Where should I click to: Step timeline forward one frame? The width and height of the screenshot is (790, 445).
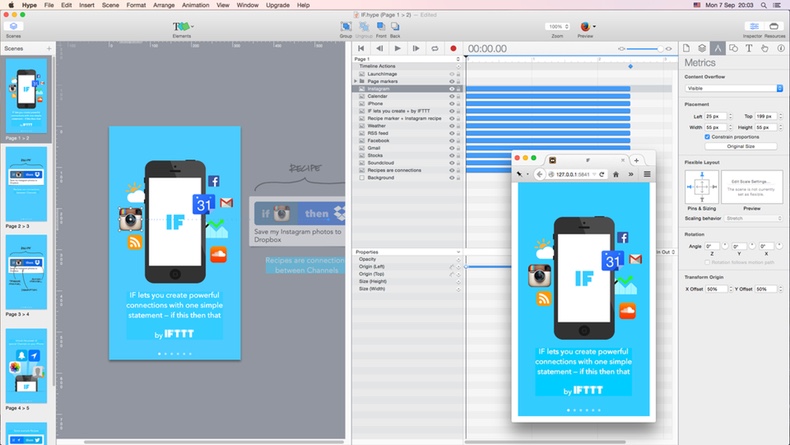416,48
